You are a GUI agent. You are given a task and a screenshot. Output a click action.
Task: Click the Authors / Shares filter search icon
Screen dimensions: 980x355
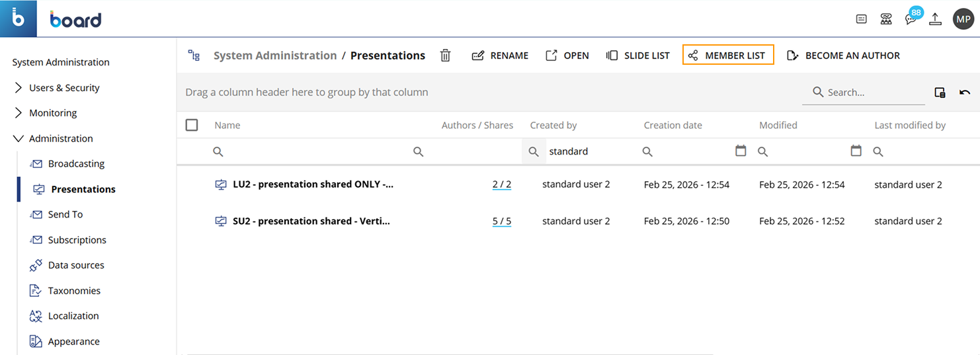coord(419,151)
